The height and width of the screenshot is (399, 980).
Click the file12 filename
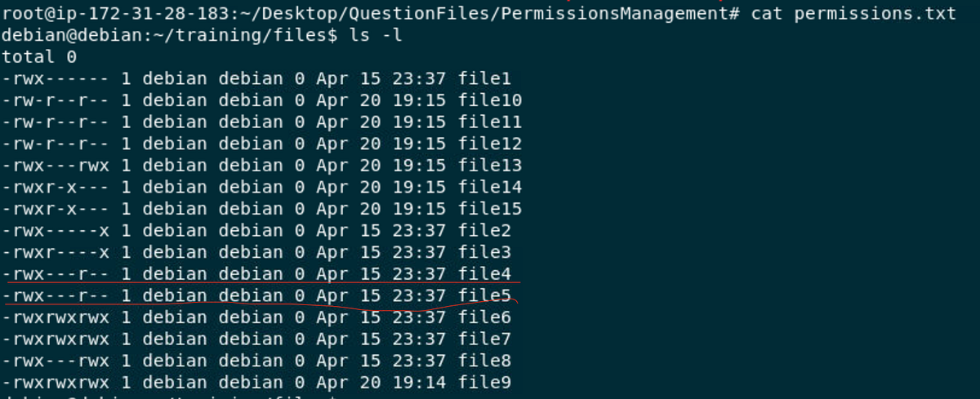pyautogui.click(x=489, y=144)
